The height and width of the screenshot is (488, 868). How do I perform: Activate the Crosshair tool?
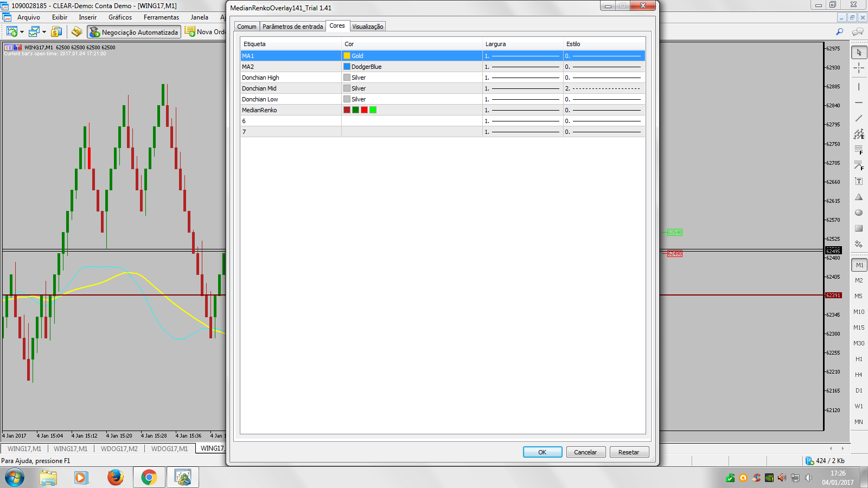pos(859,68)
